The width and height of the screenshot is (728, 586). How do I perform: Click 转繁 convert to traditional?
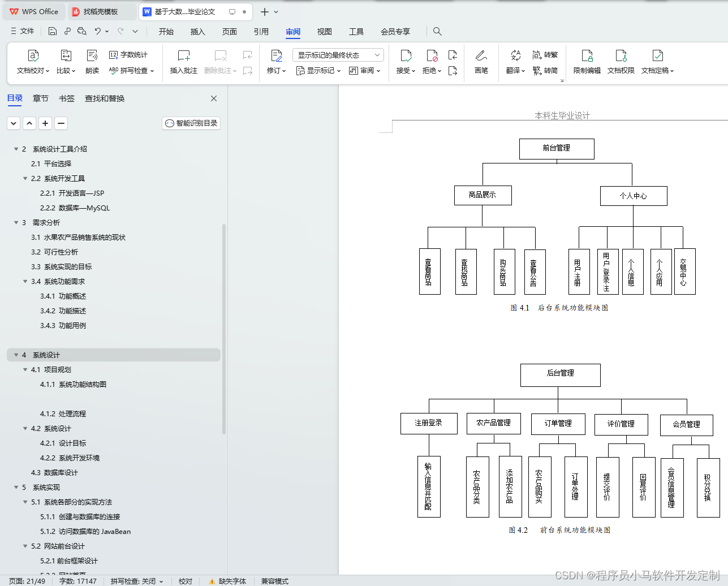pos(545,55)
